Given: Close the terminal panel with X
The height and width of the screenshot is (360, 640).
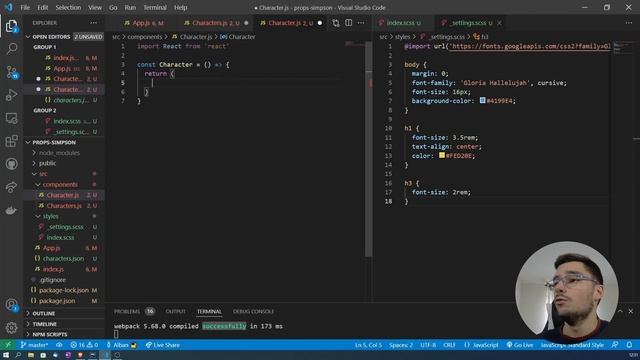Looking at the screenshot, I should tap(631, 311).
